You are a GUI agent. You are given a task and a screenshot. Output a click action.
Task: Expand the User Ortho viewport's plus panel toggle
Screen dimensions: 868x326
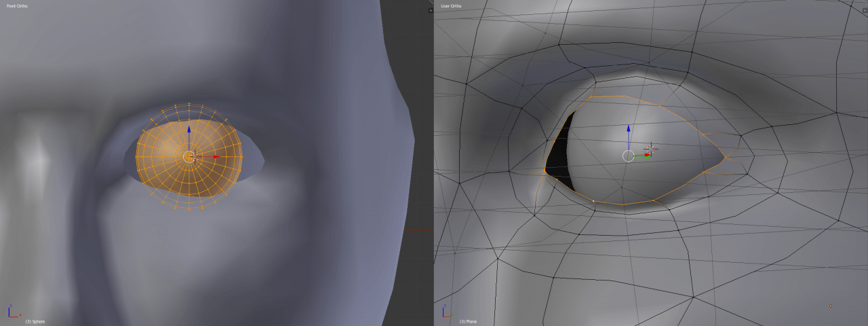[864, 10]
